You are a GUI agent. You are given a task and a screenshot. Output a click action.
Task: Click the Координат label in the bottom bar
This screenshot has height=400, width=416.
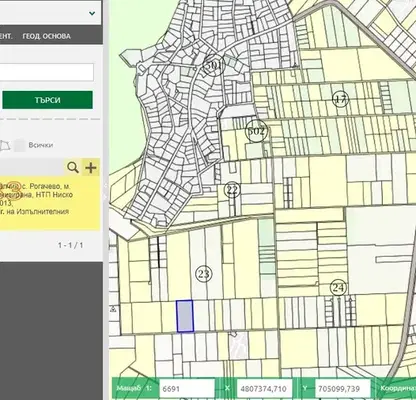tap(398, 389)
